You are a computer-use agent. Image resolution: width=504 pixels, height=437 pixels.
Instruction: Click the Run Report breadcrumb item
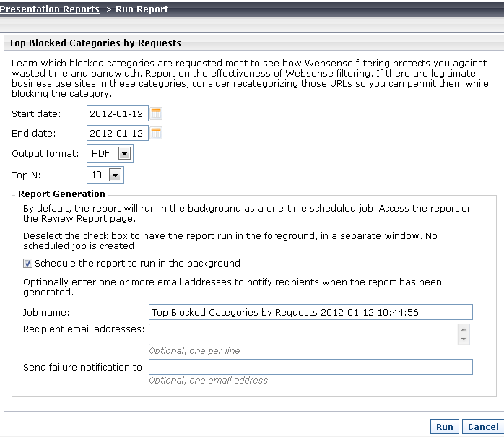[142, 9]
